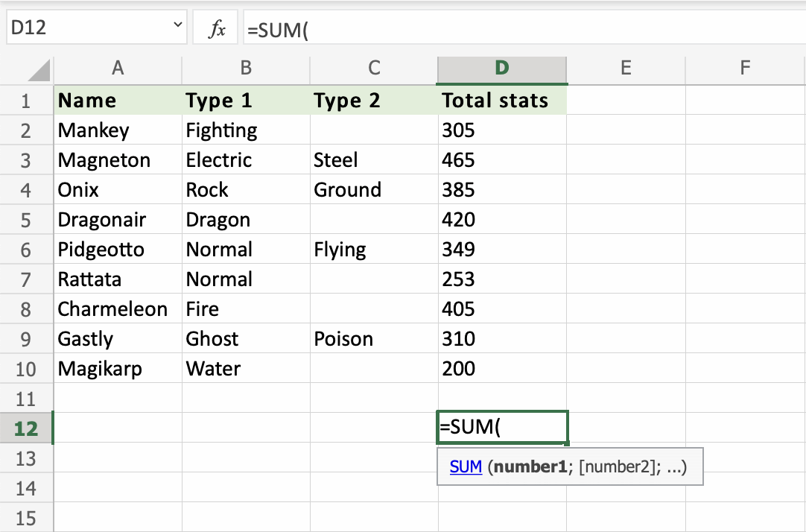Image resolution: width=806 pixels, height=532 pixels.
Task: Select column C header
Action: pos(374,69)
